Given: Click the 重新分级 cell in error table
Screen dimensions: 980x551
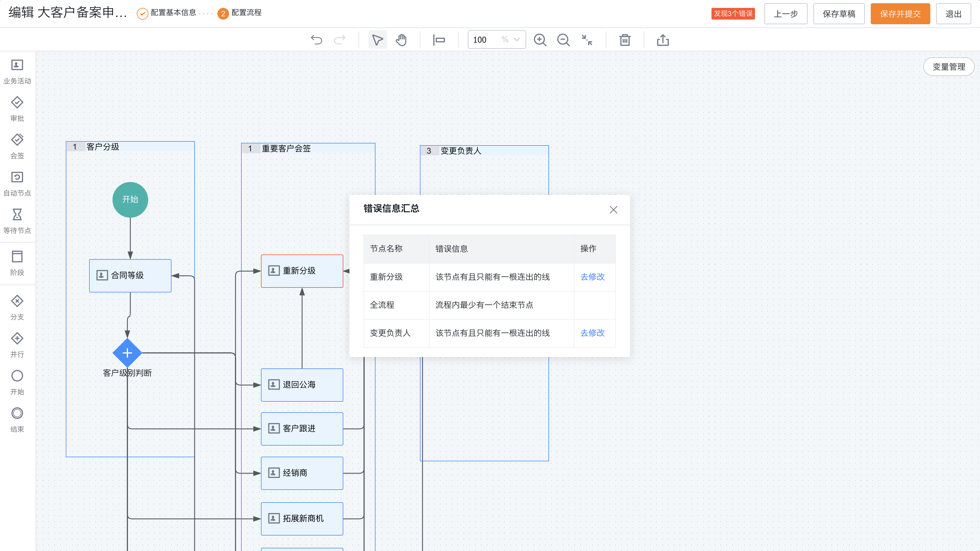Looking at the screenshot, I should 396,277.
